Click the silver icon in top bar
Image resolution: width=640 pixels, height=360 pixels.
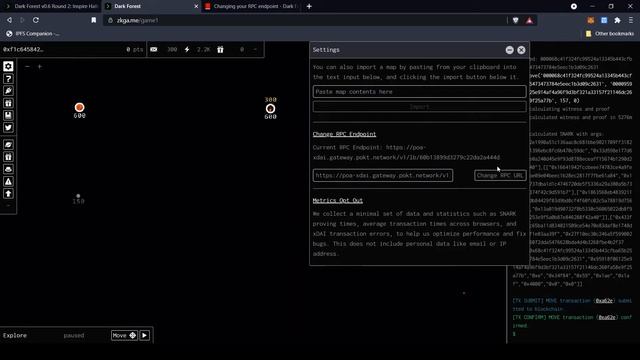point(154,49)
